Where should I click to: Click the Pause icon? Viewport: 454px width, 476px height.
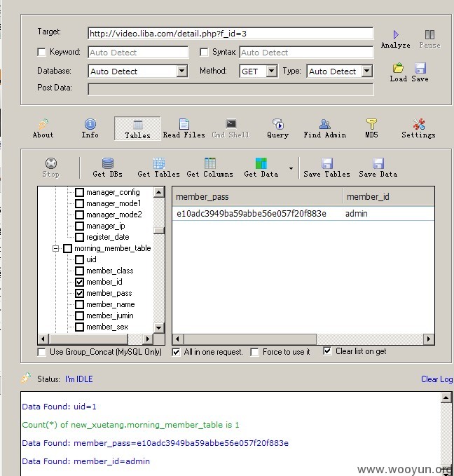(x=429, y=34)
